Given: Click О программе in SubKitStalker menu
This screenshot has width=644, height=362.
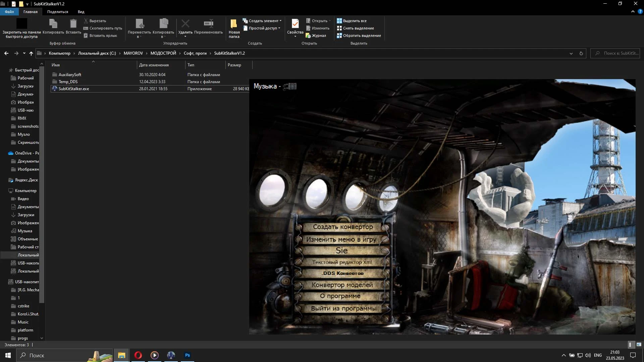Looking at the screenshot, I should (x=340, y=296).
